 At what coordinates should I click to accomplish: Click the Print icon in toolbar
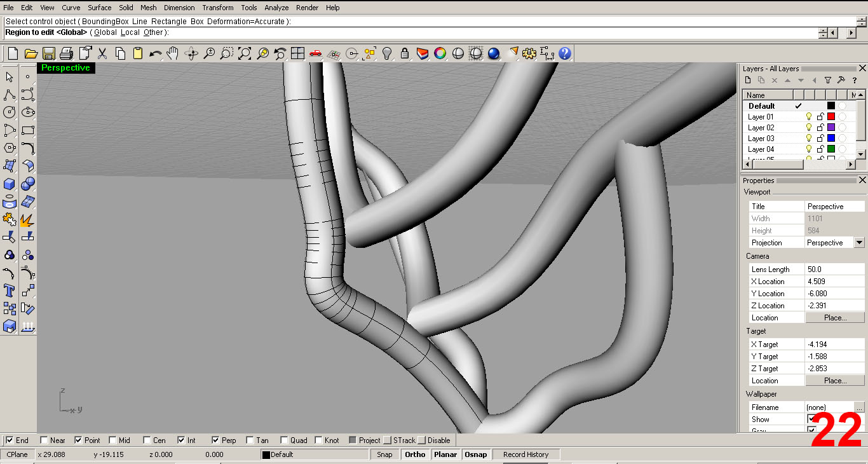coord(66,53)
